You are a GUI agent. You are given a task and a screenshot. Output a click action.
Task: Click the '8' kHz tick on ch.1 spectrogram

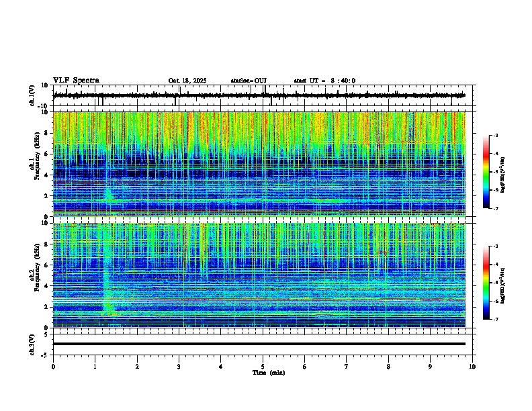[46, 133]
